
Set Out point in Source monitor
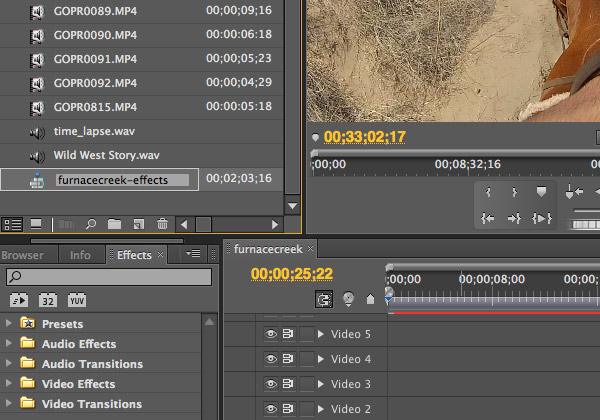(514, 192)
